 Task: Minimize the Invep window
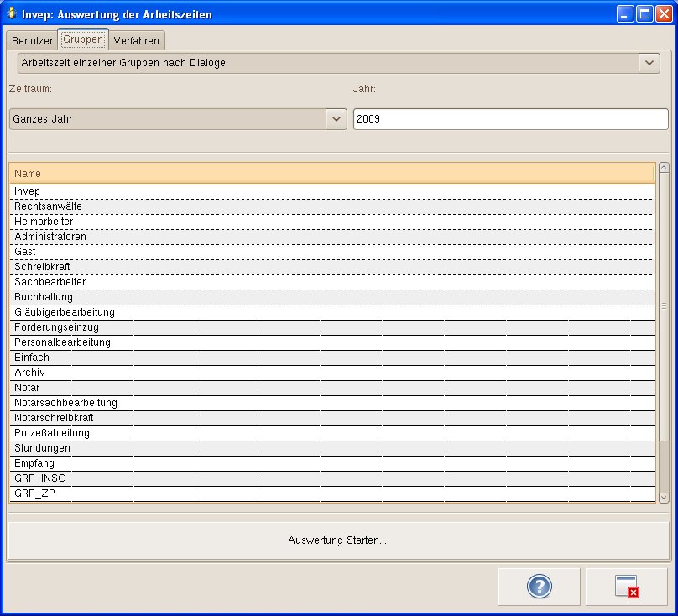624,14
